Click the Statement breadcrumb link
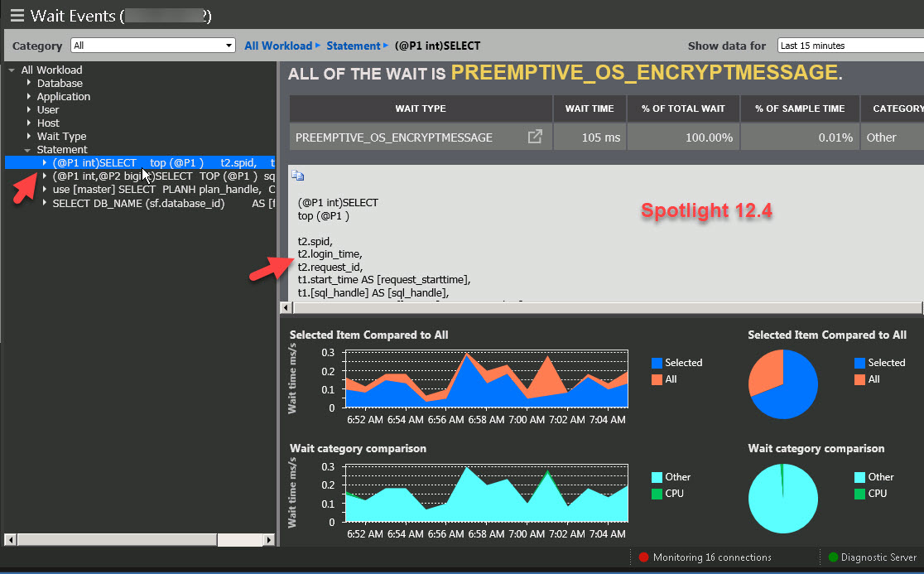Image resolution: width=924 pixels, height=574 pixels. (x=353, y=46)
